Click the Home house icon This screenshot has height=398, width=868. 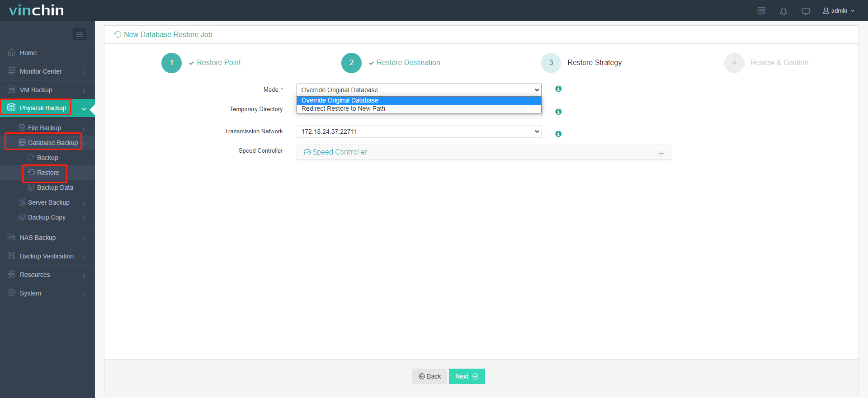11,52
